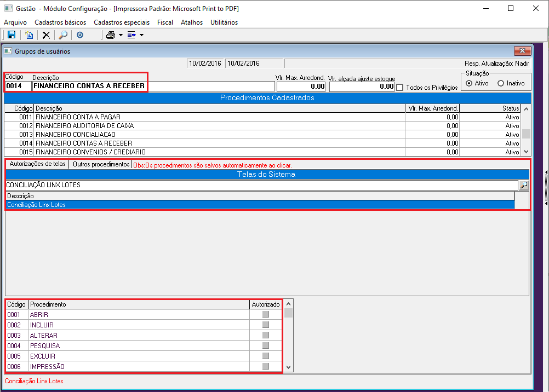
Task: Select highlighted Conciliação Linx Lotes row
Action: [260, 205]
